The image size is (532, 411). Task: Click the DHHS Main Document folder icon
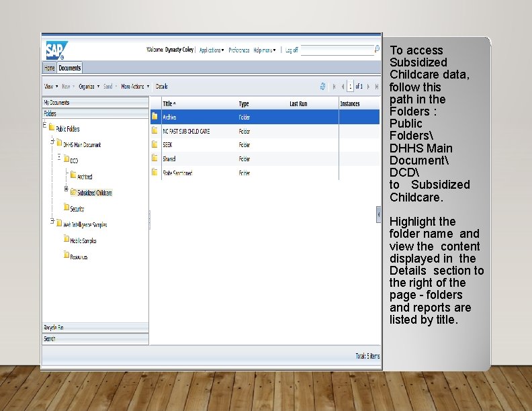(x=59, y=142)
